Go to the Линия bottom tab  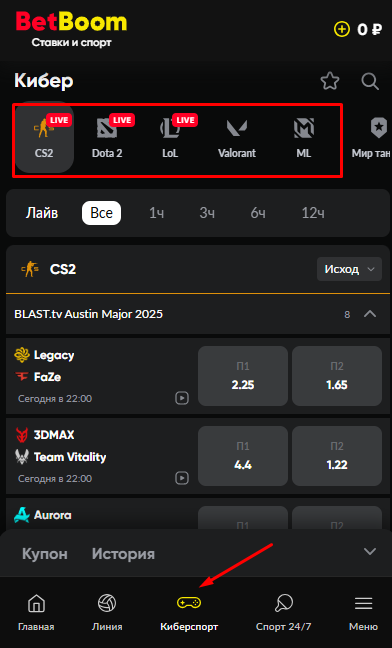[107, 612]
